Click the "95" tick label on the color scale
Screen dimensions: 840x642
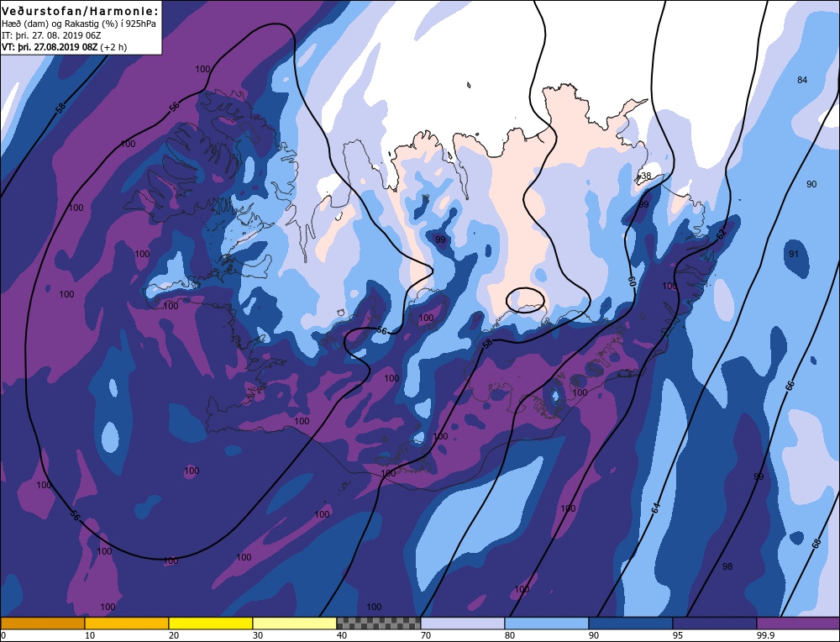click(678, 635)
